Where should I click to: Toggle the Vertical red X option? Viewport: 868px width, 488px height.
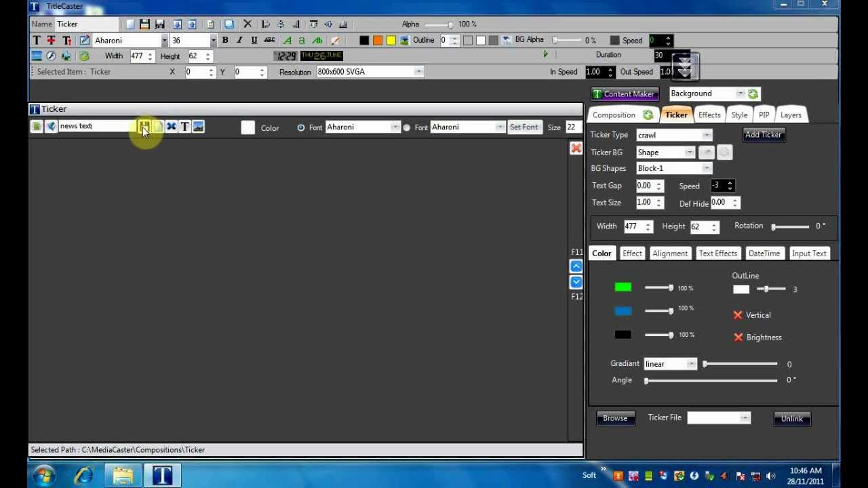(x=738, y=314)
